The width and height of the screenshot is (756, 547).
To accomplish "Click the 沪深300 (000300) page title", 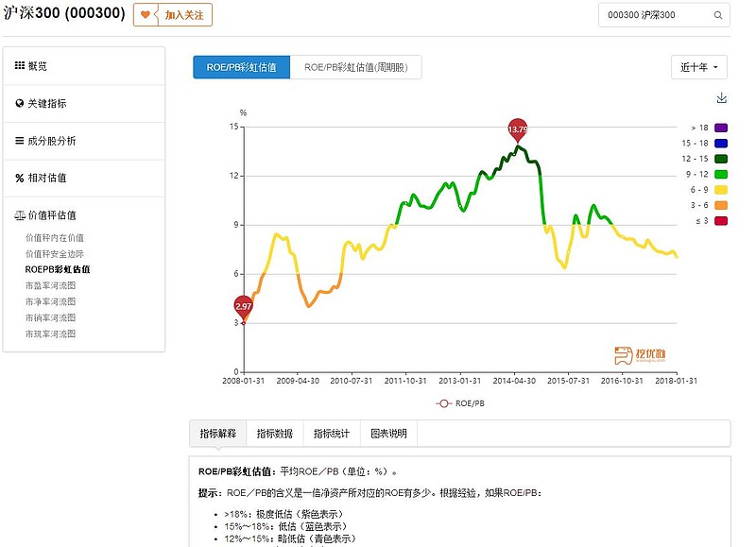I will pos(64,13).
